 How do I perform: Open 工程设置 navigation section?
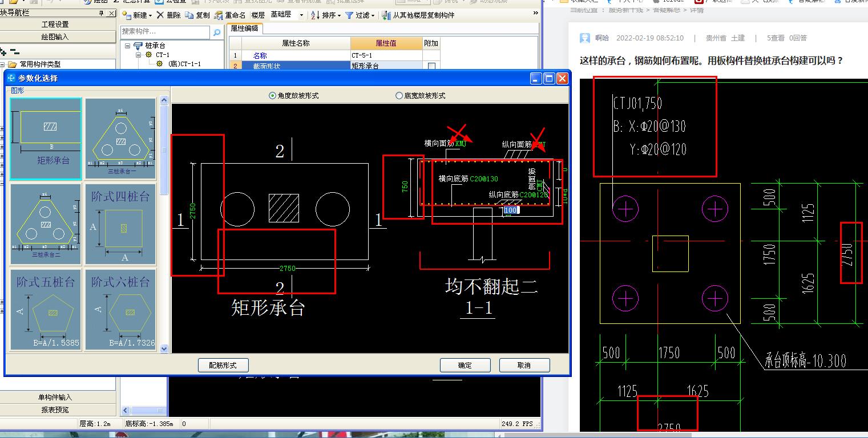point(55,25)
